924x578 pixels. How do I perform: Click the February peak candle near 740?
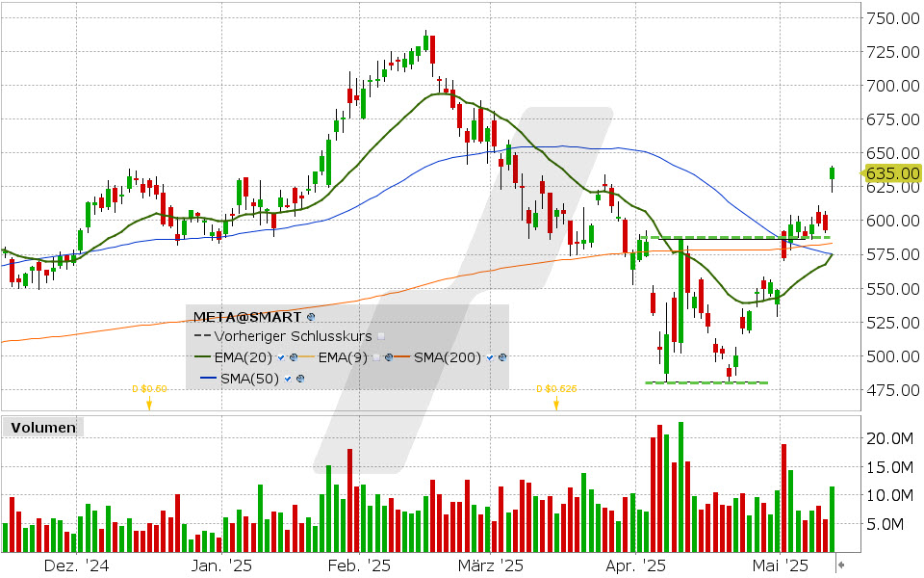[x=426, y=43]
